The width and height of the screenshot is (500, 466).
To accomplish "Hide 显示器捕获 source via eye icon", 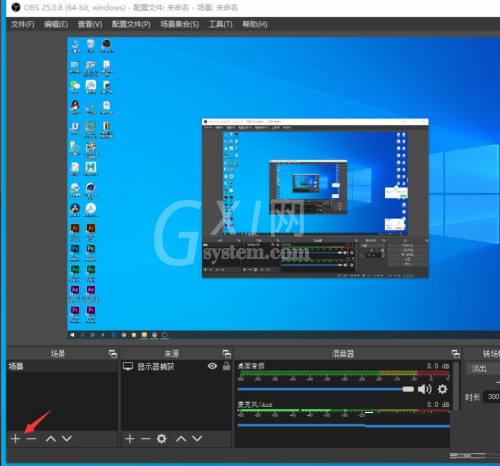I will click(212, 366).
